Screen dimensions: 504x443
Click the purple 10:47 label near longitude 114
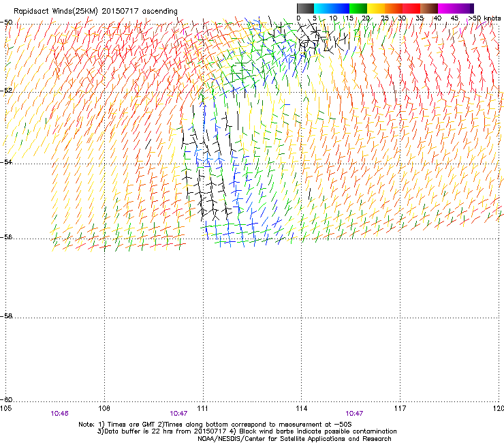pos(354,414)
